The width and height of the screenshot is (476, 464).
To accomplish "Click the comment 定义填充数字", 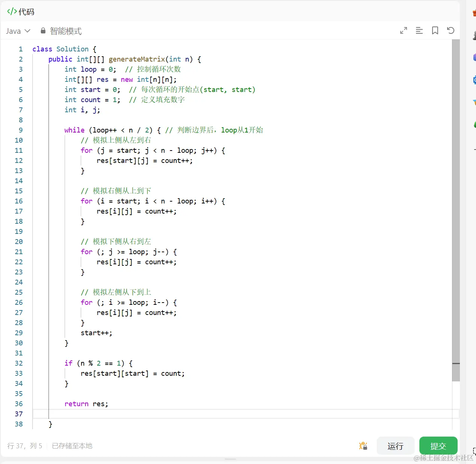I will pyautogui.click(x=163, y=99).
